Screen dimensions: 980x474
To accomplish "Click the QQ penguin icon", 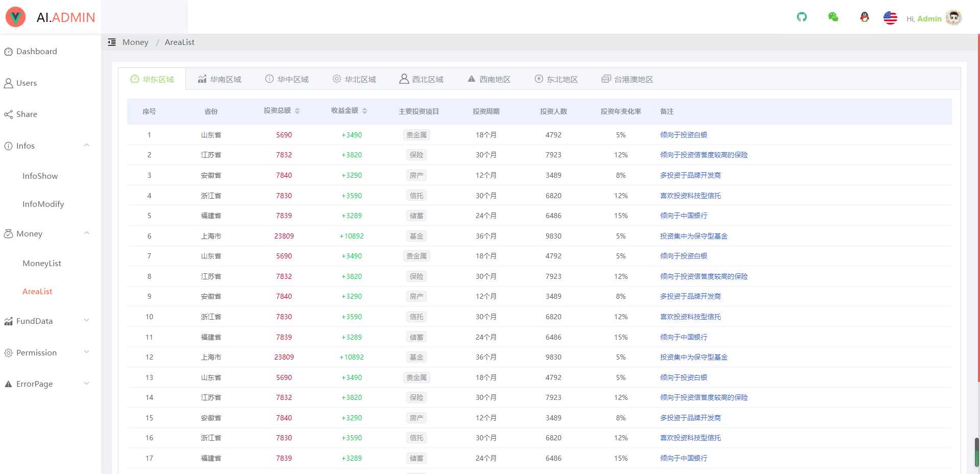I will [x=864, y=17].
